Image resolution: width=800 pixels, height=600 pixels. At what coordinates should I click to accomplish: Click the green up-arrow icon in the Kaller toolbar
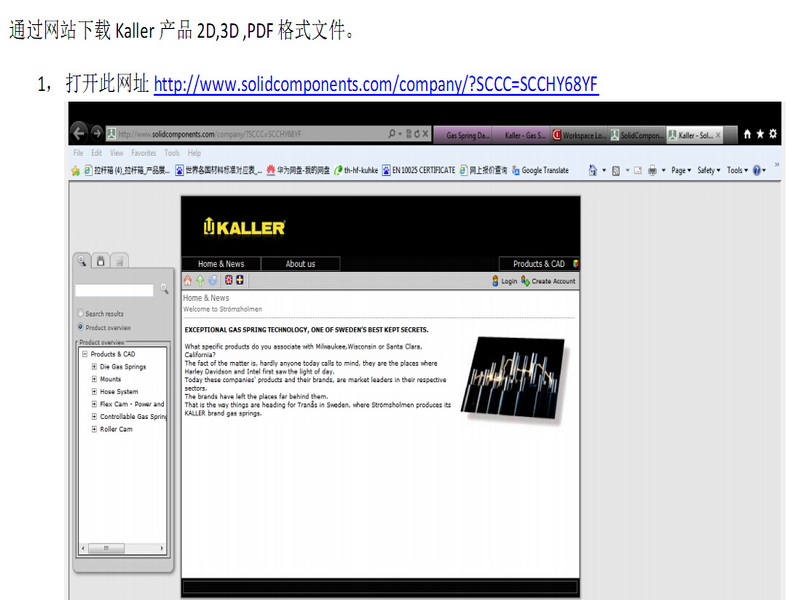pos(200,281)
